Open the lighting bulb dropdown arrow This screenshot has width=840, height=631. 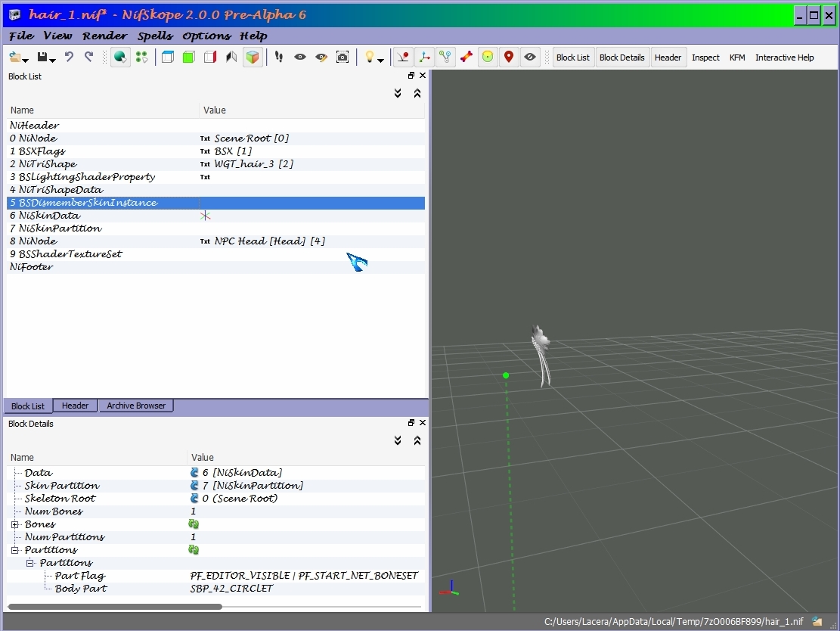380,60
